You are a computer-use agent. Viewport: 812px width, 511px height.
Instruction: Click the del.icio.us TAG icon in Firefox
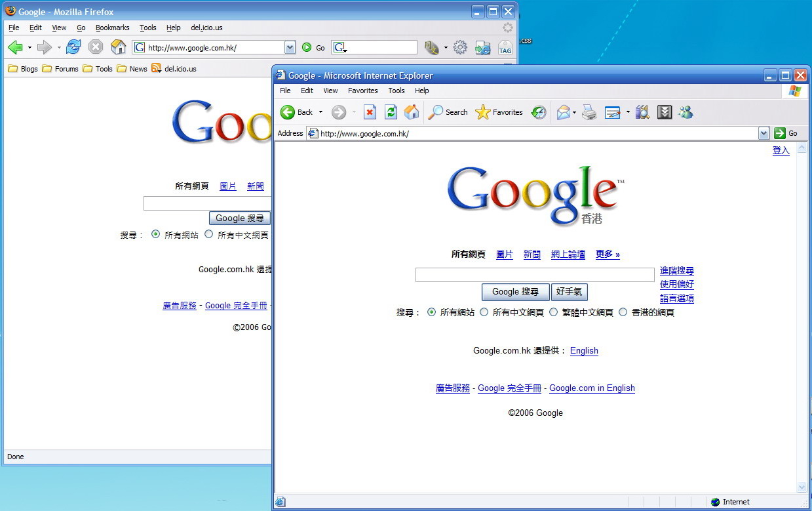tap(505, 48)
